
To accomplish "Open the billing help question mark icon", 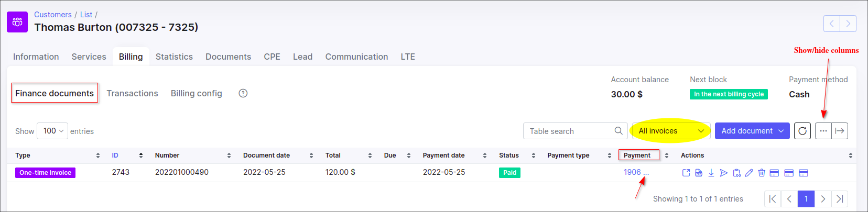I will (243, 93).
